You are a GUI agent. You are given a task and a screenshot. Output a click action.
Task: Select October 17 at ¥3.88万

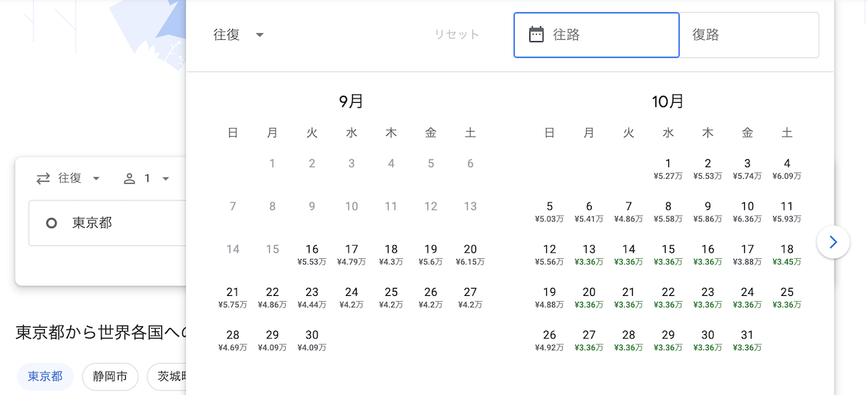point(747,255)
